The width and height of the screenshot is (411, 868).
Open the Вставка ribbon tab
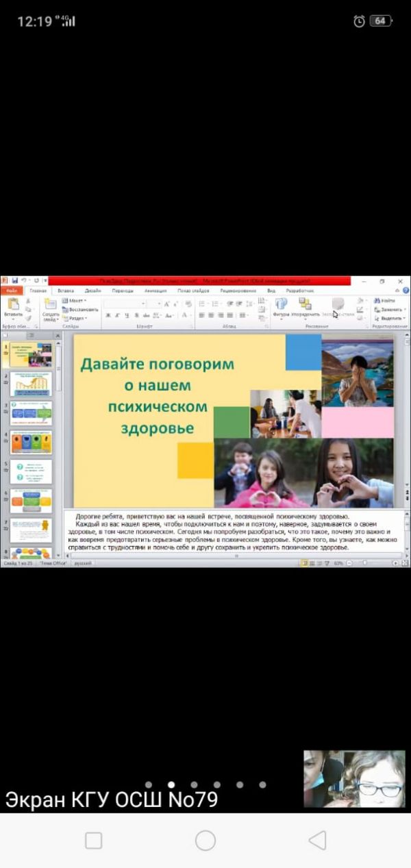(66, 290)
